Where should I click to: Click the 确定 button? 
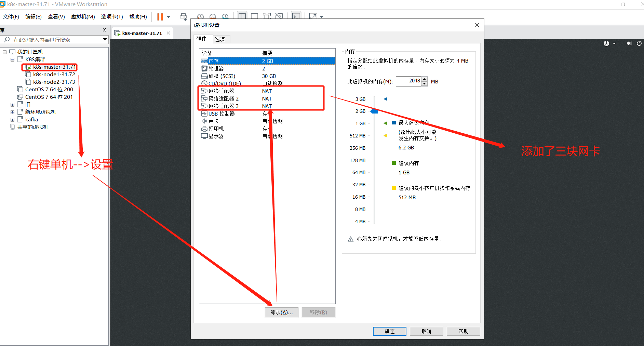pyautogui.click(x=389, y=331)
